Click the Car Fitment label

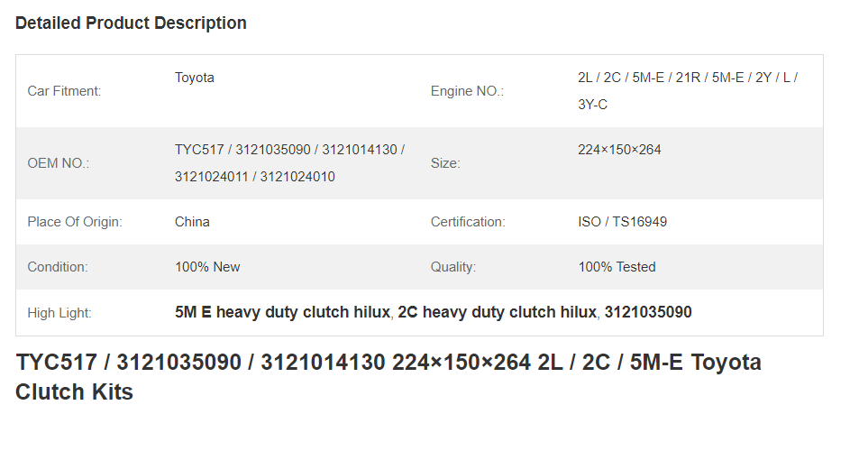(64, 91)
